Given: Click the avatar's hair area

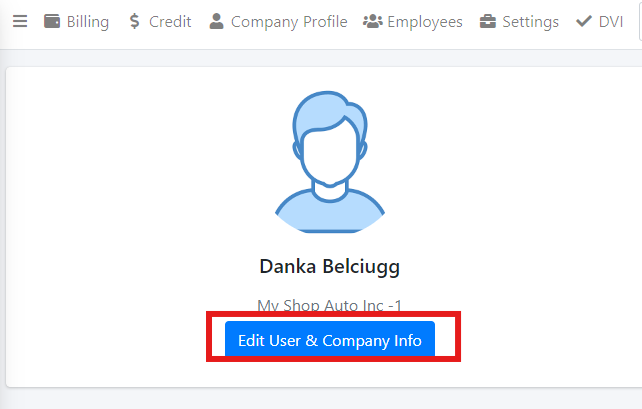Looking at the screenshot, I should [328, 111].
